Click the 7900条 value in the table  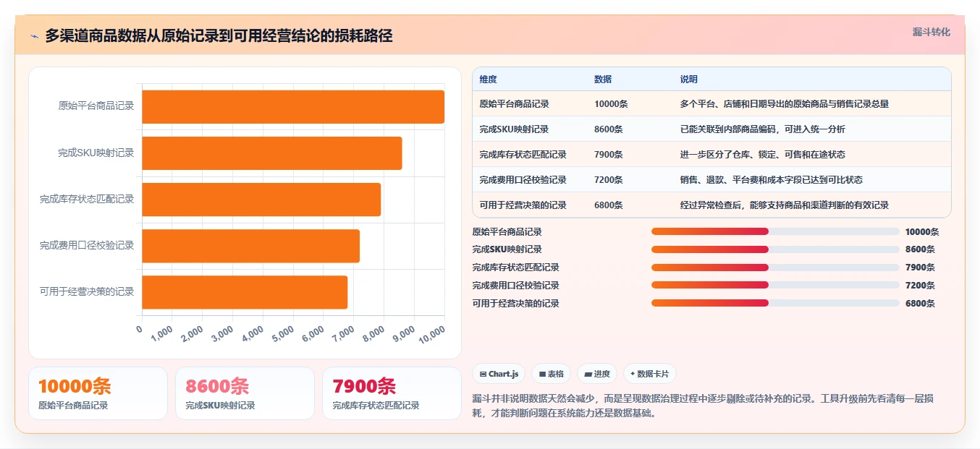click(x=609, y=155)
